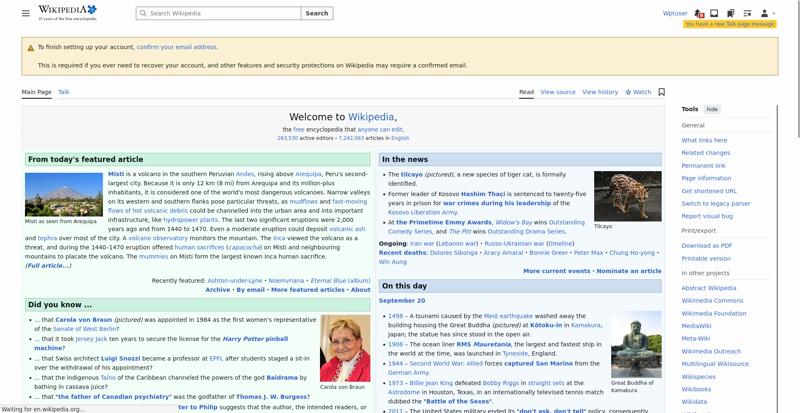Viewport: 800px width, 413px height.
Task: Click confirm your email address link
Action: tap(177, 47)
